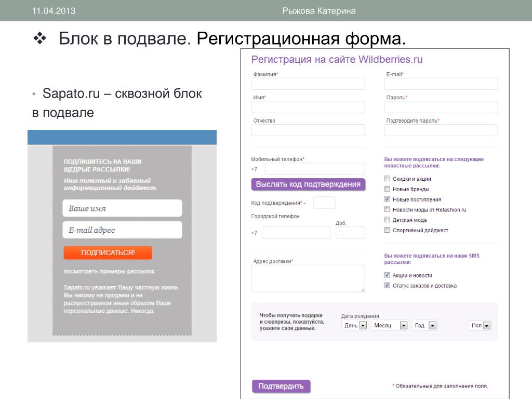Click the Код подтверждения small input box
The image size is (532, 399).
[x=324, y=203]
